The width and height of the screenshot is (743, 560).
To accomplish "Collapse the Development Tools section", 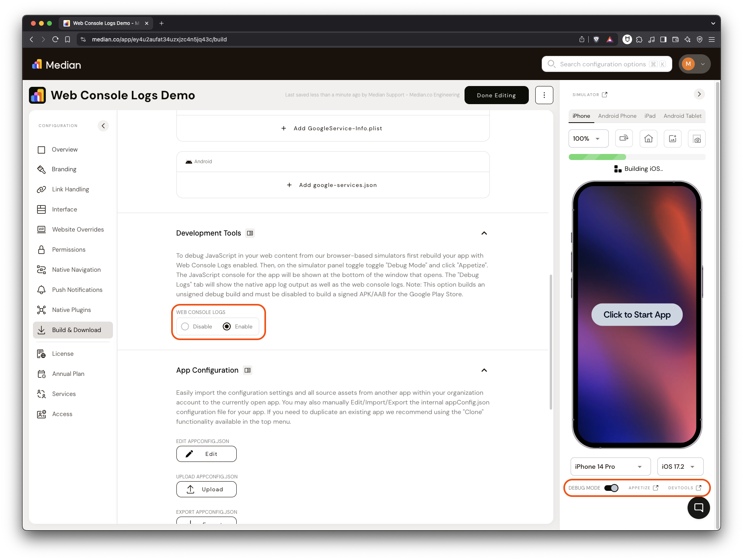I will (x=484, y=233).
